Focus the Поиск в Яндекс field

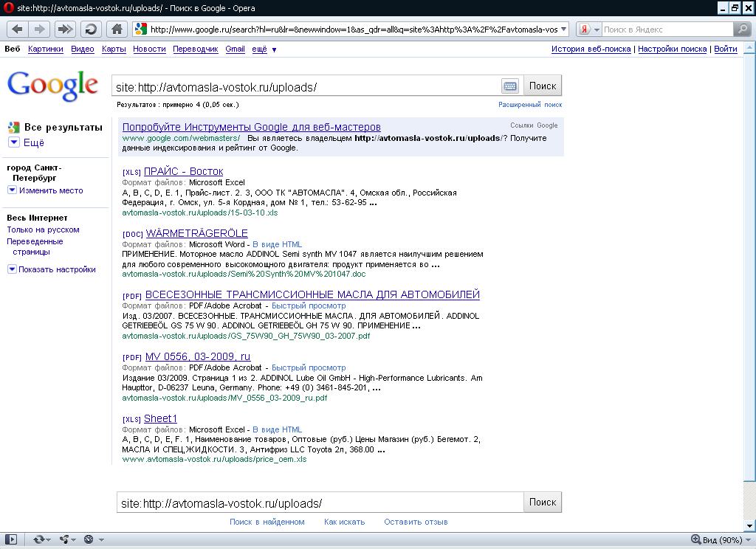[x=667, y=30]
